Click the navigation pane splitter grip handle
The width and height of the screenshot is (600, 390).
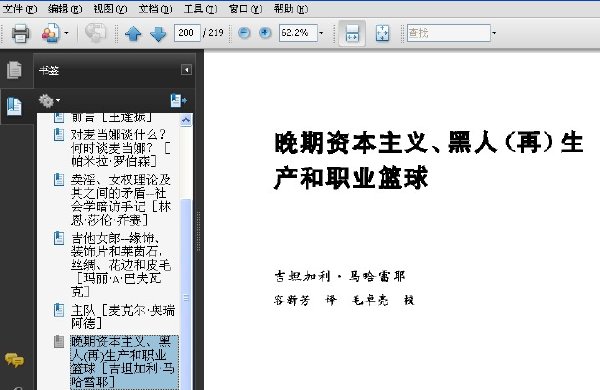click(198, 231)
